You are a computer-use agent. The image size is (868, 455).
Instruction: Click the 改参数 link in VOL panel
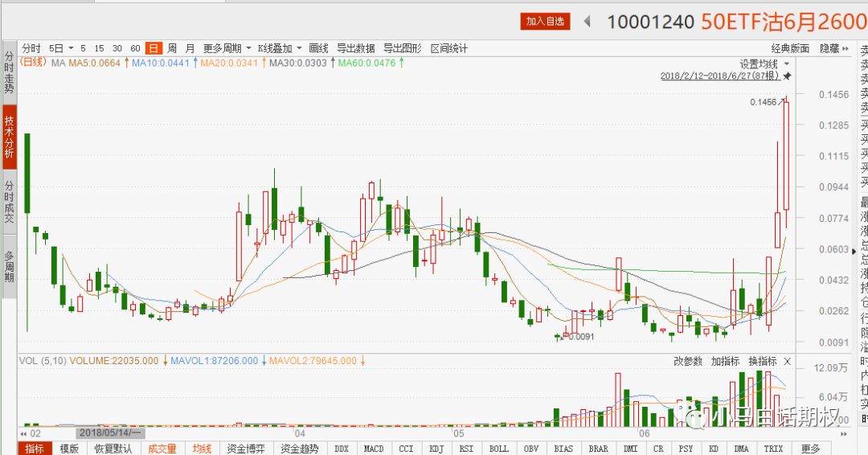coord(688,362)
